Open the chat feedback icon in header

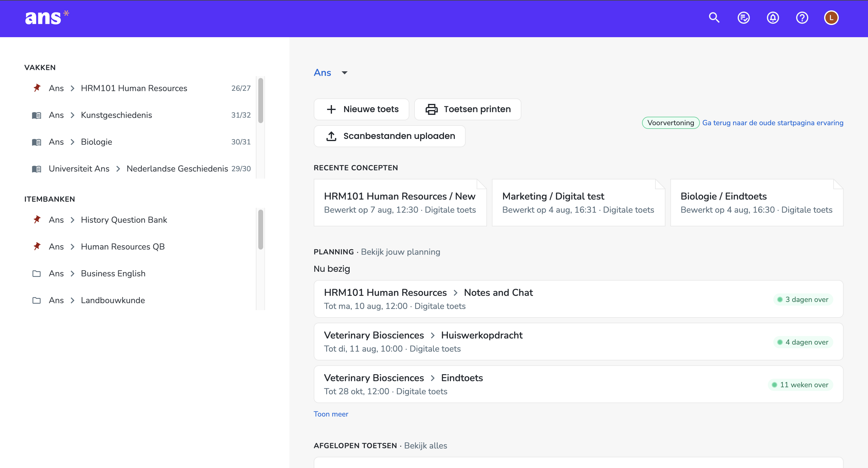tap(743, 18)
